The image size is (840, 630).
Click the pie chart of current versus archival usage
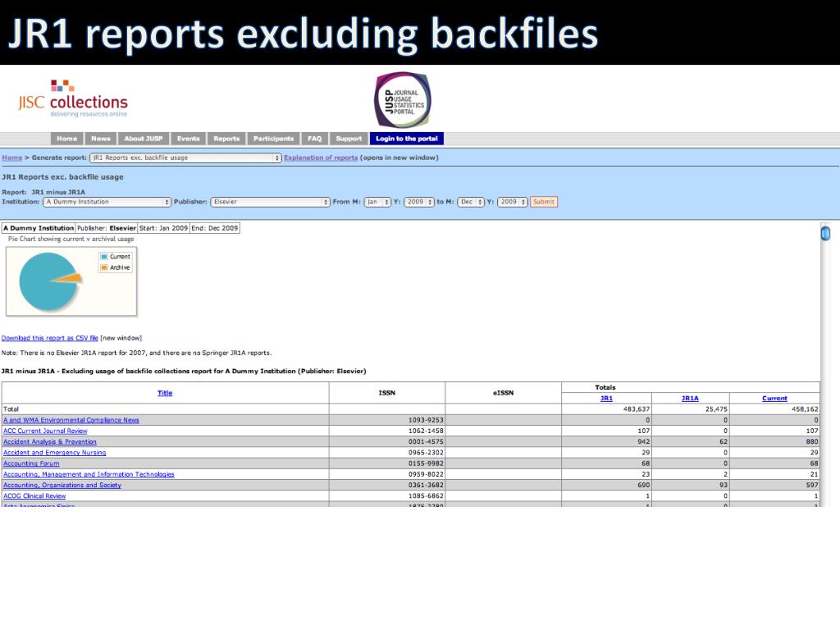(50, 281)
